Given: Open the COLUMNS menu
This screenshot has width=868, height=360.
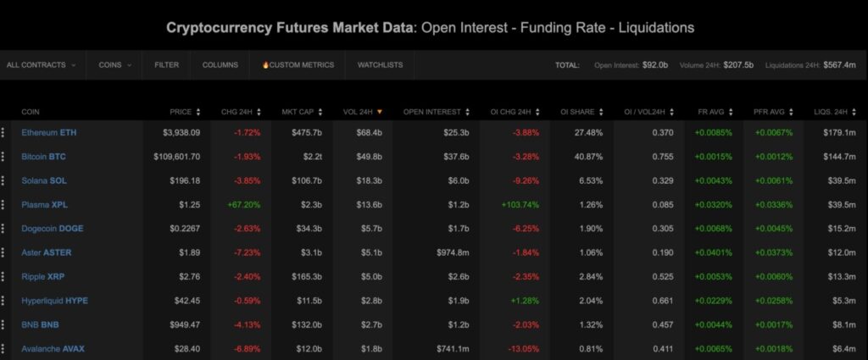Looking at the screenshot, I should [220, 64].
